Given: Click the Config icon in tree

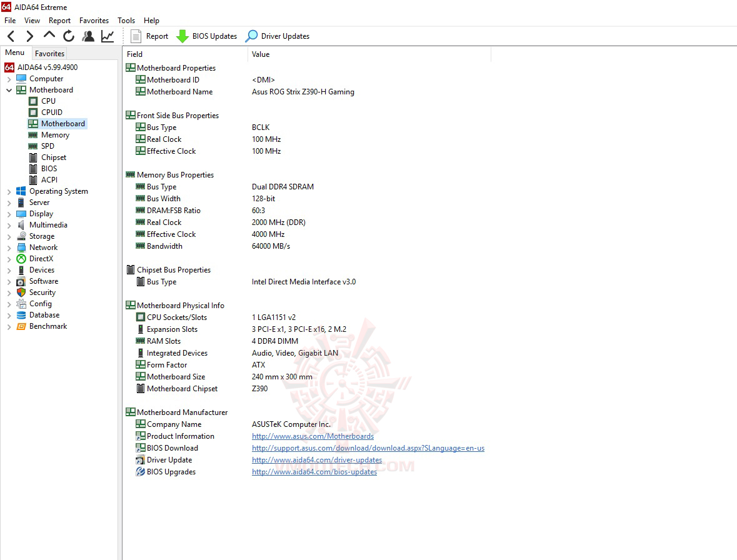Looking at the screenshot, I should click(21, 304).
